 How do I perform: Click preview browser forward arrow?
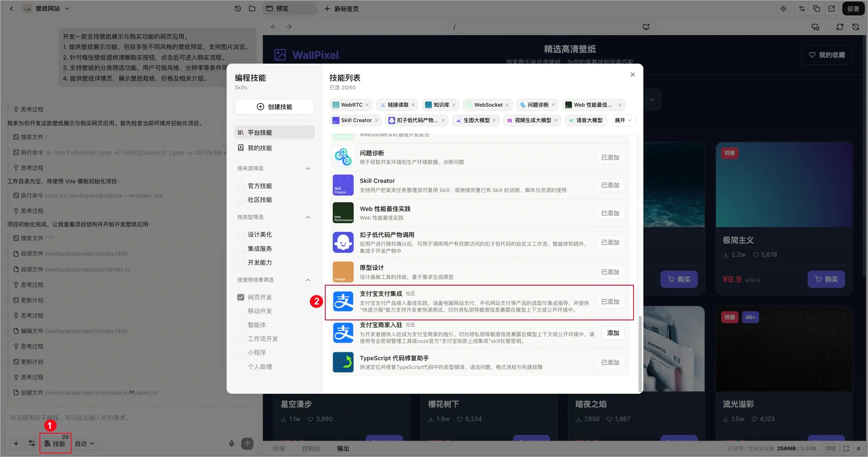(x=289, y=27)
